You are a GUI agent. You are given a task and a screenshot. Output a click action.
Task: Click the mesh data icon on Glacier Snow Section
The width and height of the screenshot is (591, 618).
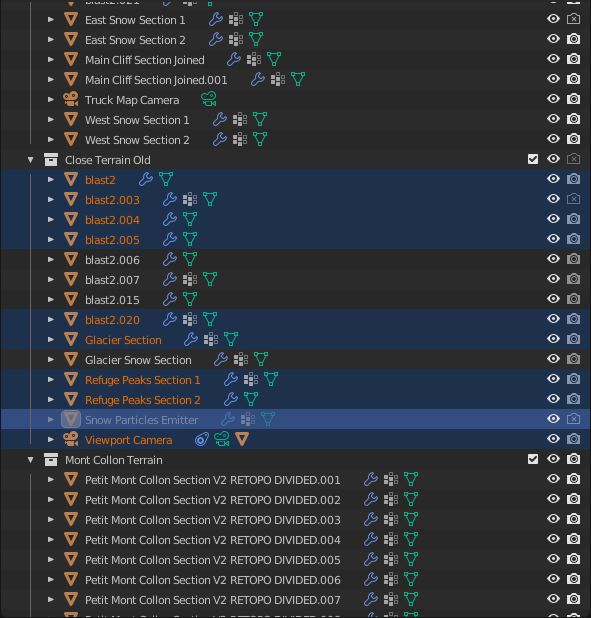pos(261,359)
